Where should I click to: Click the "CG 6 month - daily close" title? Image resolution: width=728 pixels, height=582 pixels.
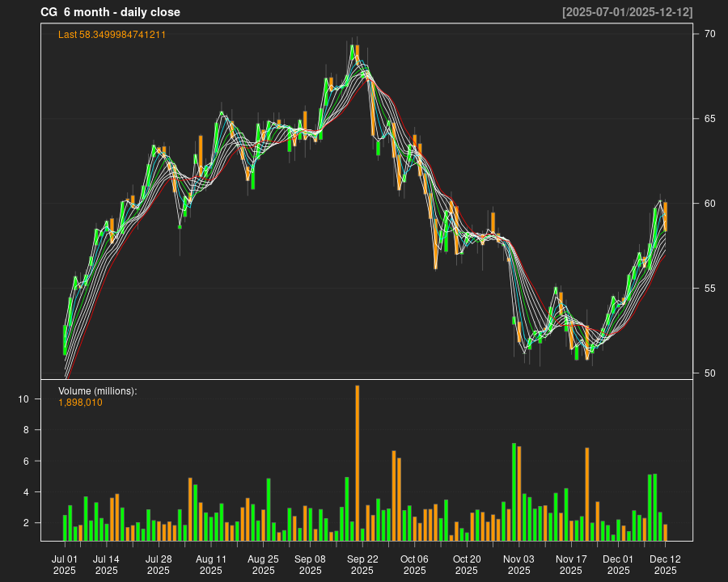click(110, 12)
